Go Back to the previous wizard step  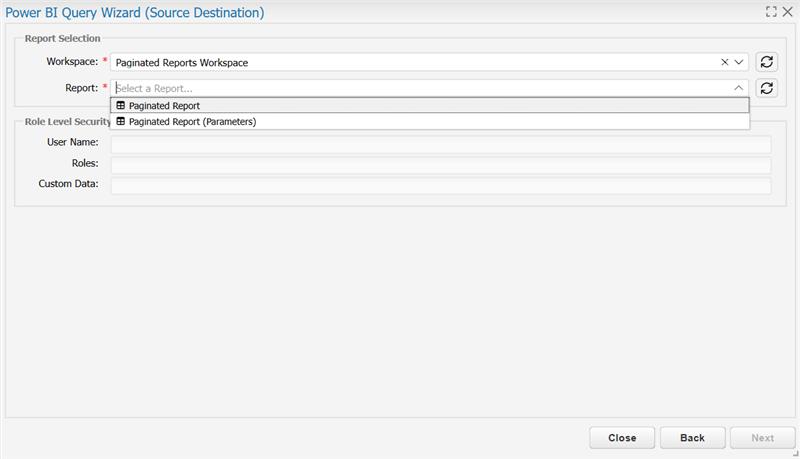point(692,438)
